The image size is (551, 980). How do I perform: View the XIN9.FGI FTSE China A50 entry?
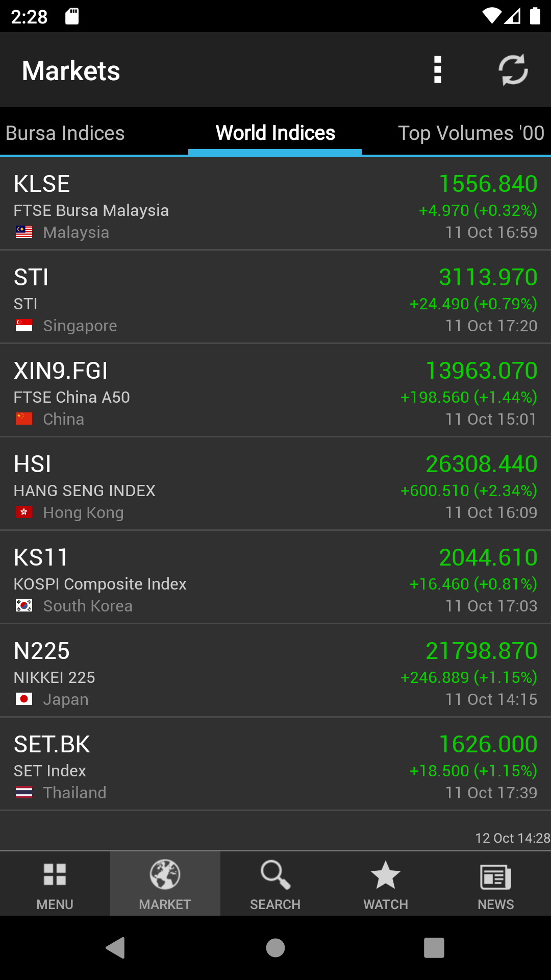(x=275, y=391)
